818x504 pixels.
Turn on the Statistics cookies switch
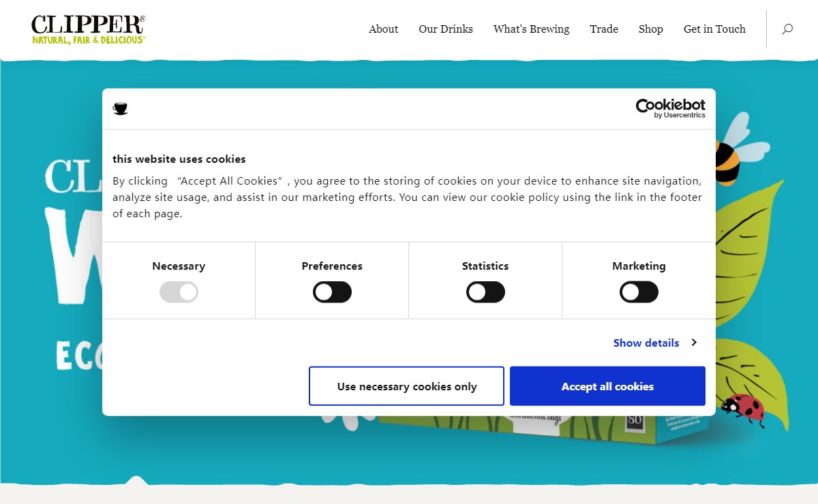pos(485,292)
